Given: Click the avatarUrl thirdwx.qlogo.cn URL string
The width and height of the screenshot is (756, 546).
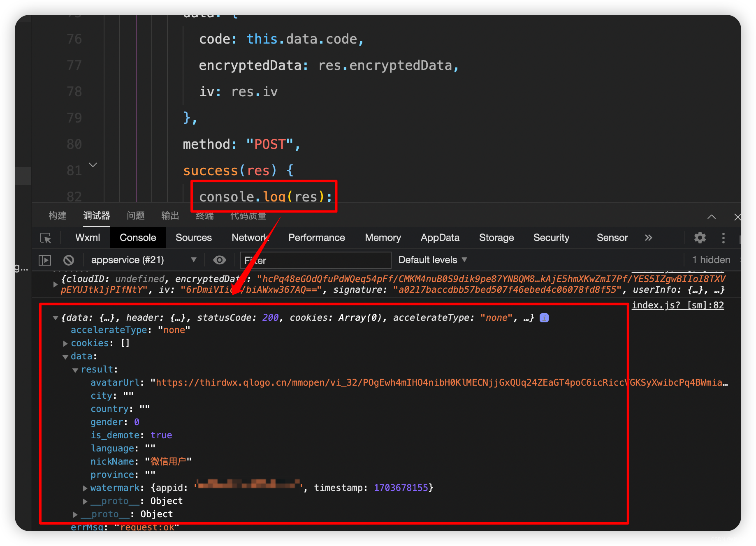Looking at the screenshot, I should [x=439, y=383].
